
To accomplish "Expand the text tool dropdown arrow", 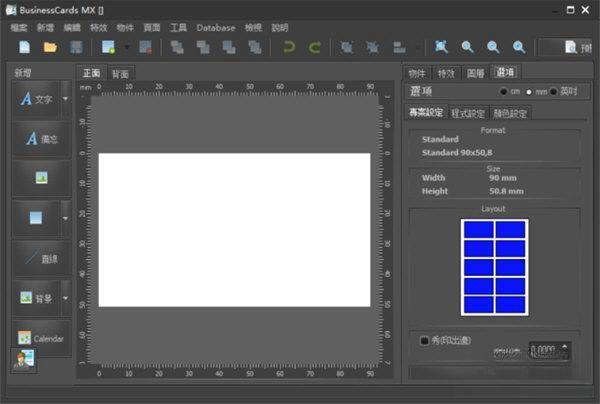I will click(x=65, y=100).
